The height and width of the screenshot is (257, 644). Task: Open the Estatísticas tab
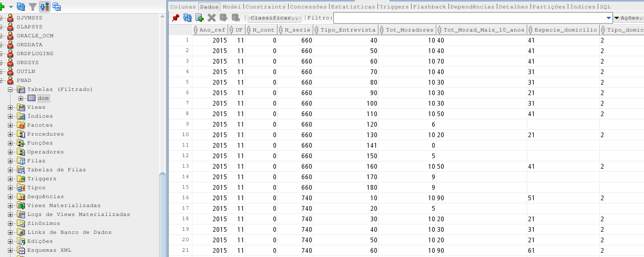[354, 7]
